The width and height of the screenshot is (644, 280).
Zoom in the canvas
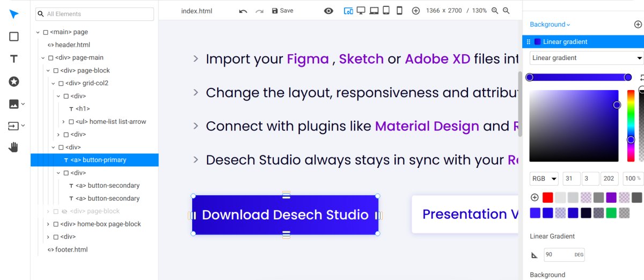[495, 11]
